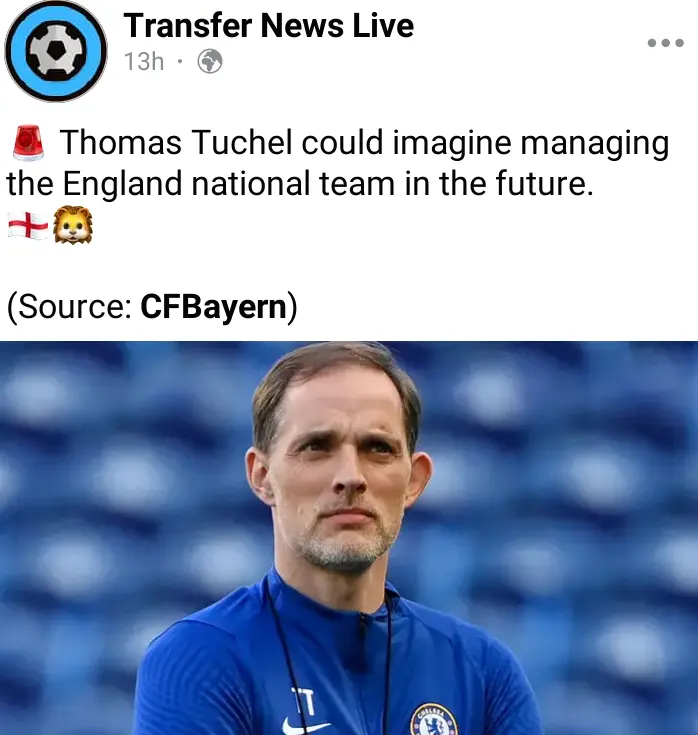Tap the England flag emoji
The width and height of the screenshot is (698, 735).
coord(28,225)
